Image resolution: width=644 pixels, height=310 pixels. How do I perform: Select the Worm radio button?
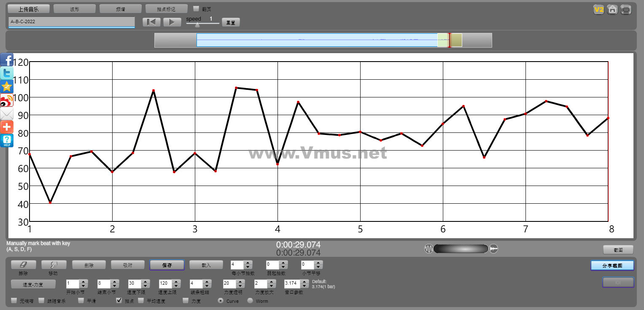(x=250, y=301)
